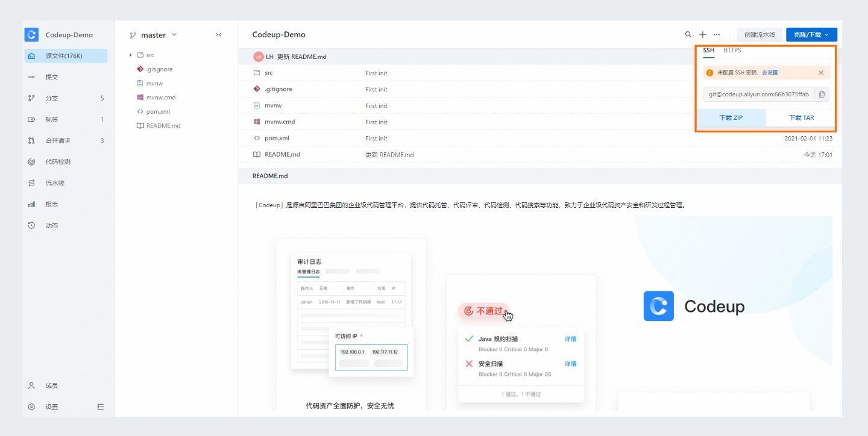Viewport: 868px width, 436px height.
Task: Click the 更新 README.md message in README row
Action: (390, 155)
